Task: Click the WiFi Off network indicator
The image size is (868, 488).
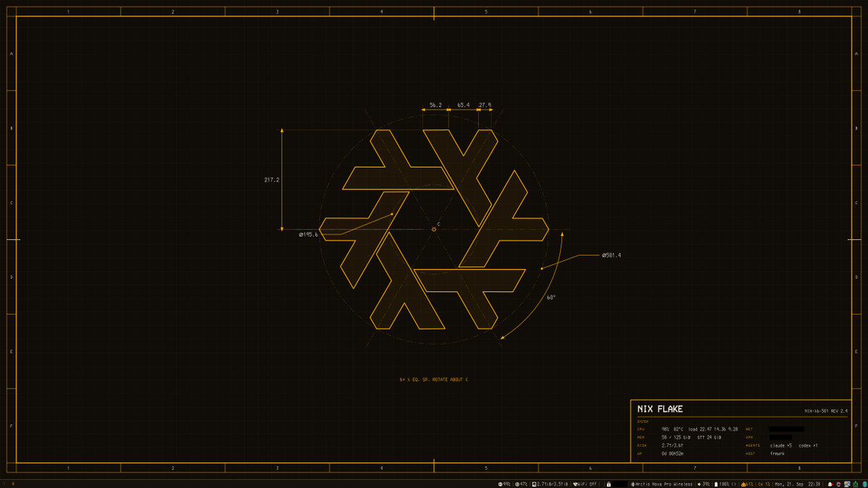Action: click(585, 484)
